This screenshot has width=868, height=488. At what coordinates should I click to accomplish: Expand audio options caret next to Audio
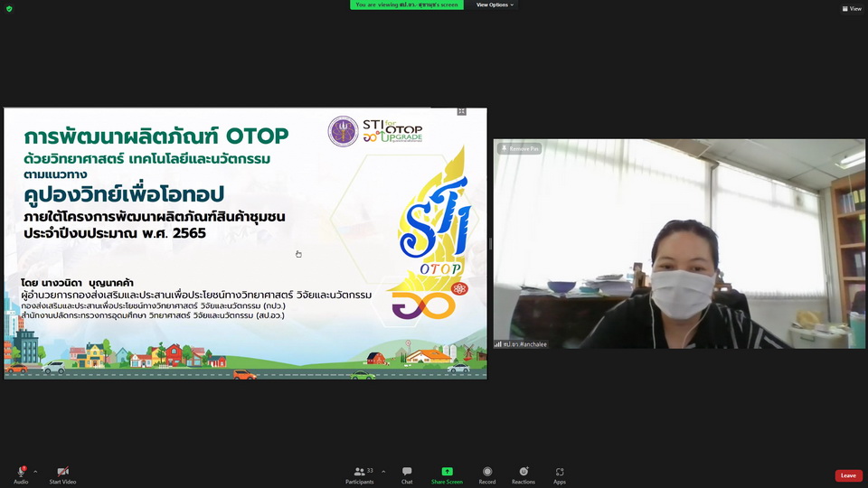(35, 472)
